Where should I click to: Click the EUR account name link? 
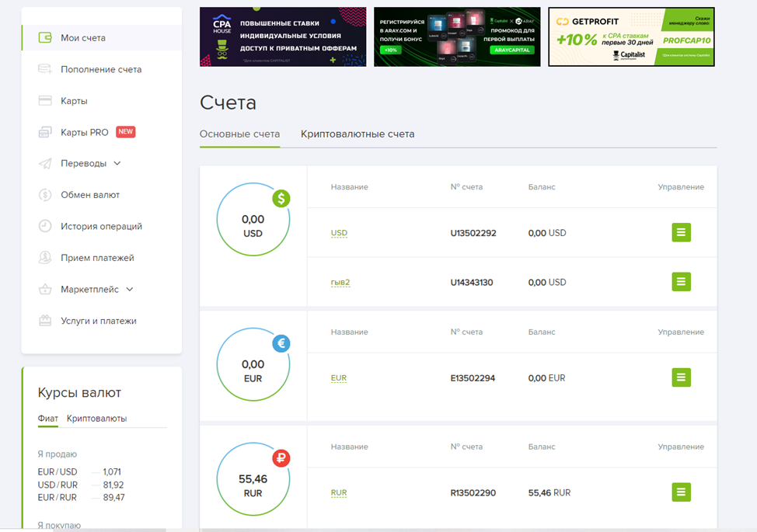pos(339,378)
